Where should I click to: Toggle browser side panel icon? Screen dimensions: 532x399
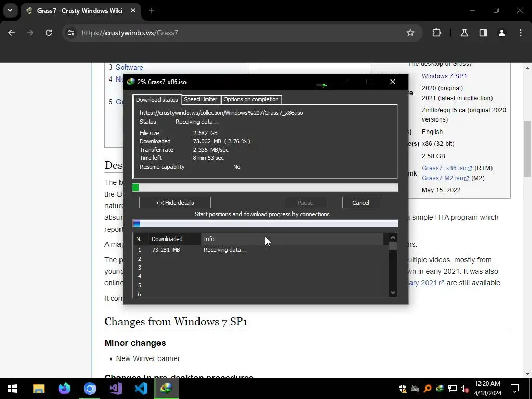tap(483, 33)
